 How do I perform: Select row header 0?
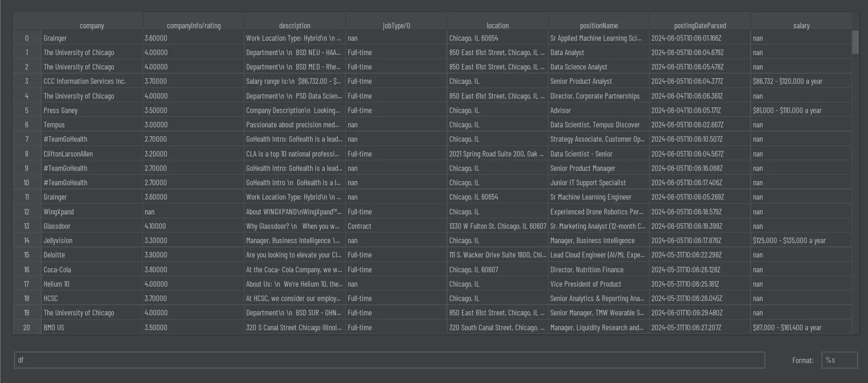(x=27, y=38)
